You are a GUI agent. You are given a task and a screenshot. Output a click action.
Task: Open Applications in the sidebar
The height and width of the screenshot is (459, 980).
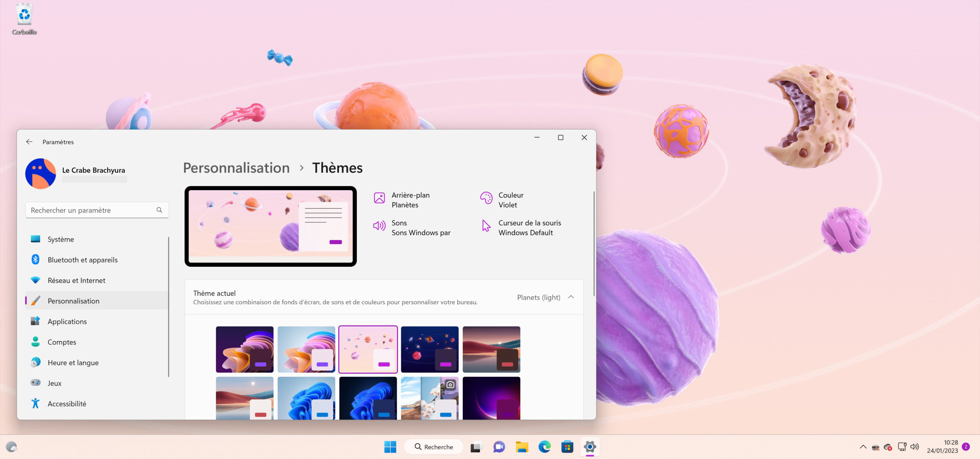click(96, 322)
